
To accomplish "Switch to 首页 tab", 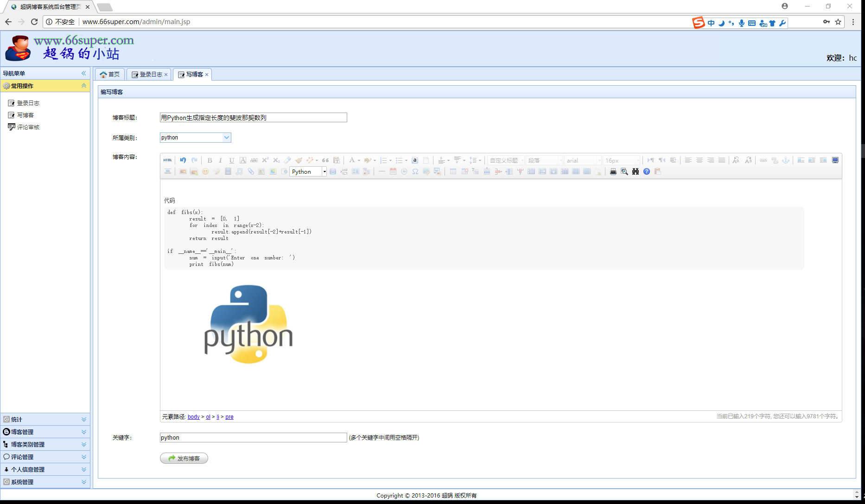I will pyautogui.click(x=110, y=74).
